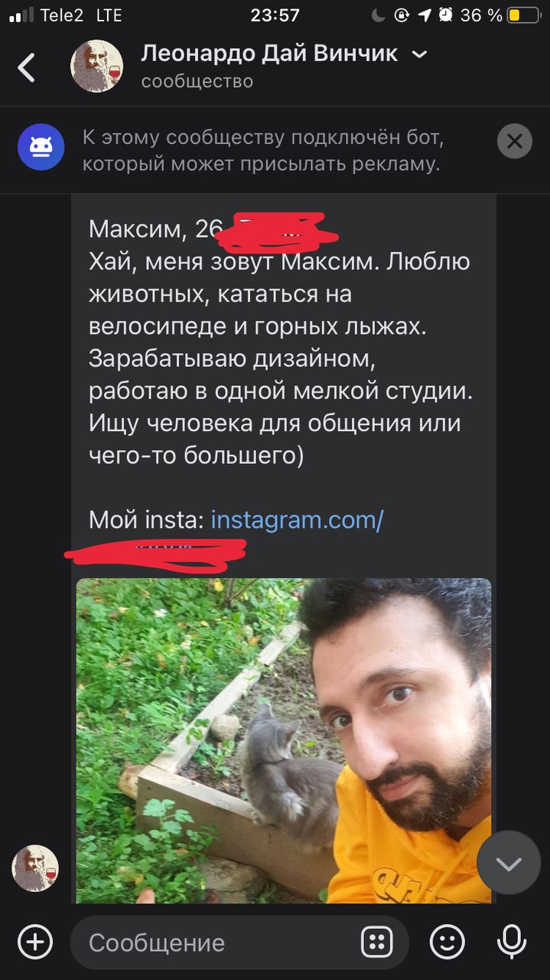Expand the chevron next to the community name
550x980 pixels.
point(419,54)
